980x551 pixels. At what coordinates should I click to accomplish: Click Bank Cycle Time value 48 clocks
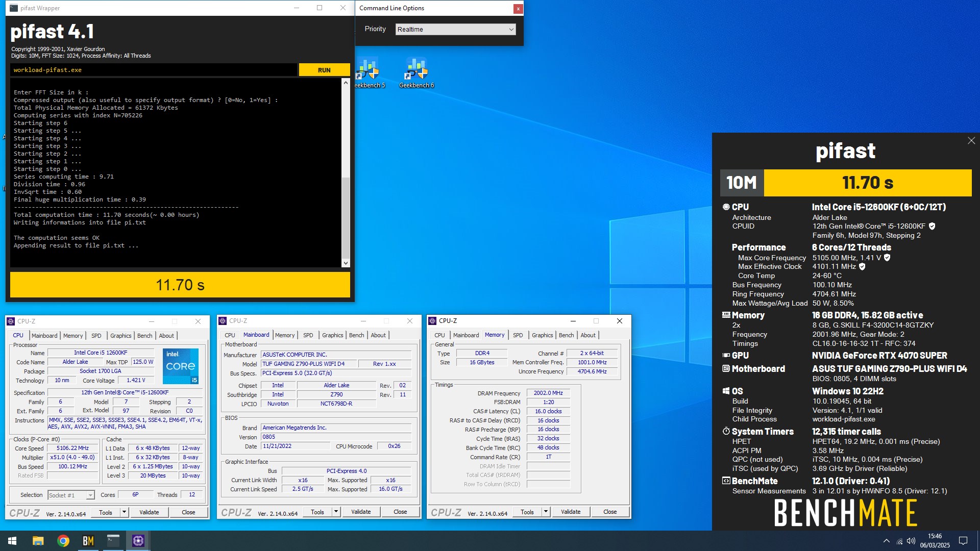point(548,447)
